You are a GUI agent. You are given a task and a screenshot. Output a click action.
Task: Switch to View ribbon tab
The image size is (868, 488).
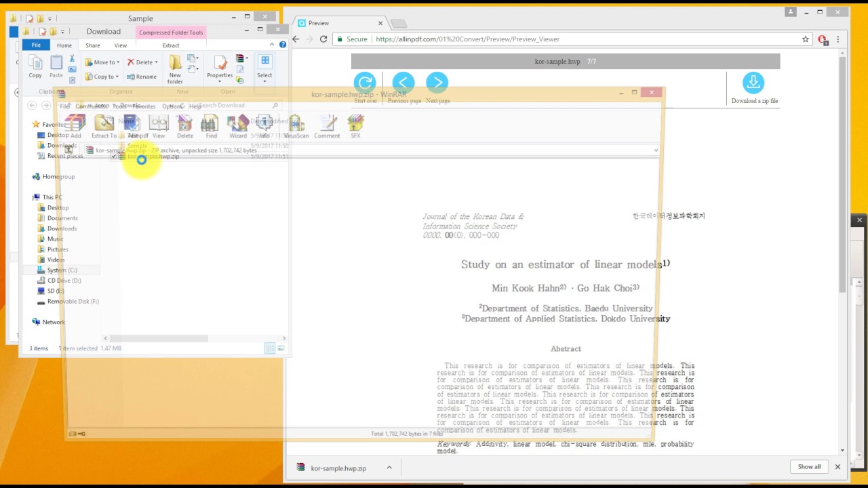(x=120, y=45)
